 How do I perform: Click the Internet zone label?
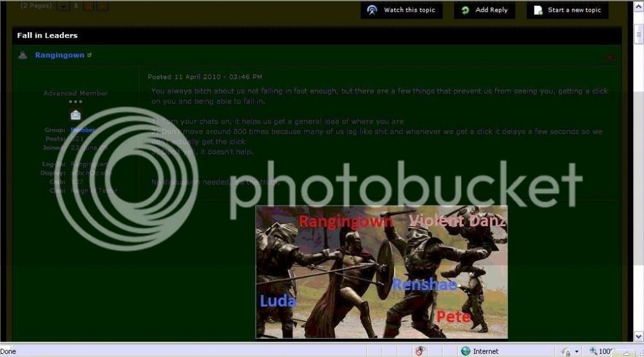tap(486, 351)
